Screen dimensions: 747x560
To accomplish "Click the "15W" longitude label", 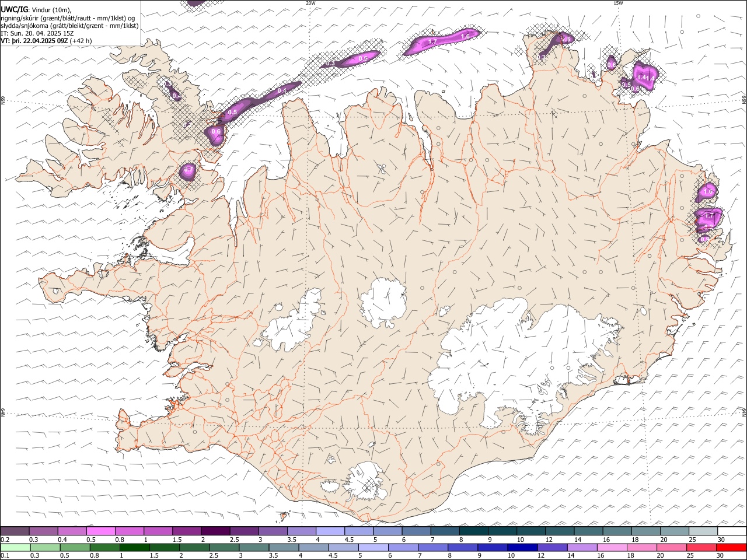I will [618, 3].
